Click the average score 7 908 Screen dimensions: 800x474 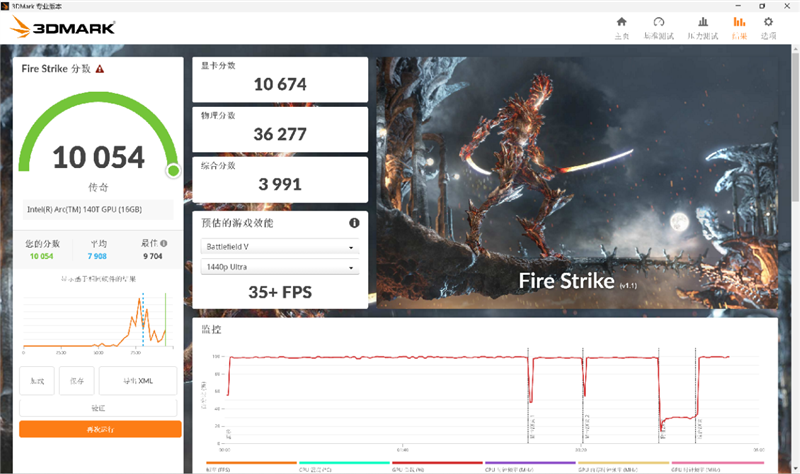coord(97,256)
